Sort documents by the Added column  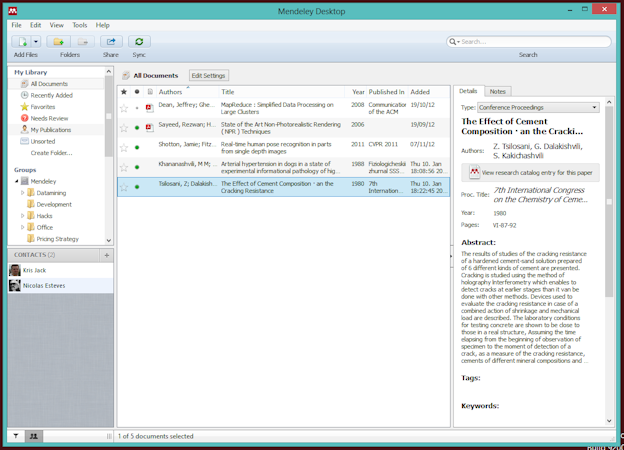pyautogui.click(x=429, y=92)
